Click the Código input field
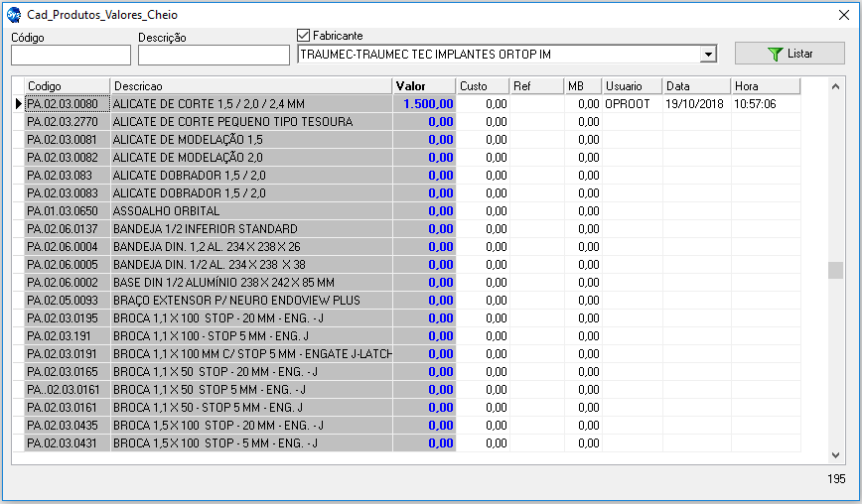Screen dimensions: 862x504 [x=71, y=56]
